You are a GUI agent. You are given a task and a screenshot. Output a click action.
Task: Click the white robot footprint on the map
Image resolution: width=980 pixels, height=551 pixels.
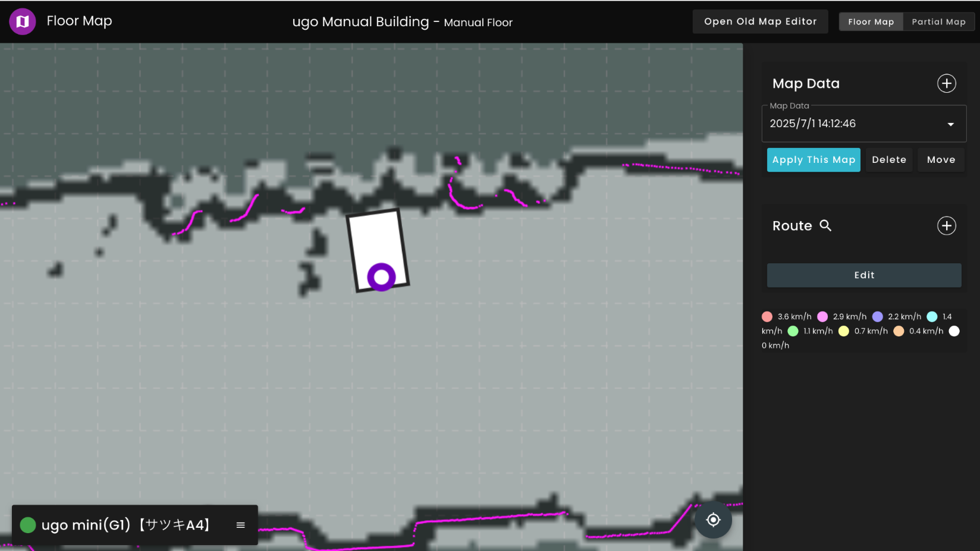pos(375,238)
